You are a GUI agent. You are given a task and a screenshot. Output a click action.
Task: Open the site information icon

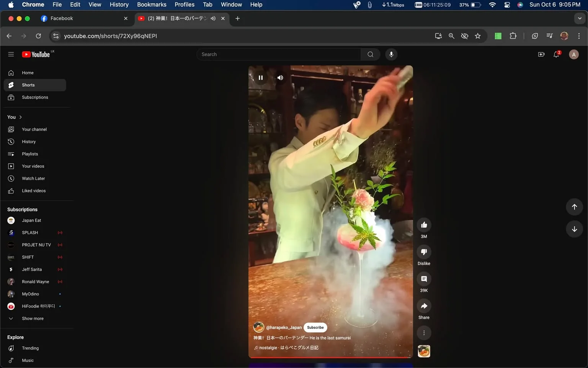(56, 36)
